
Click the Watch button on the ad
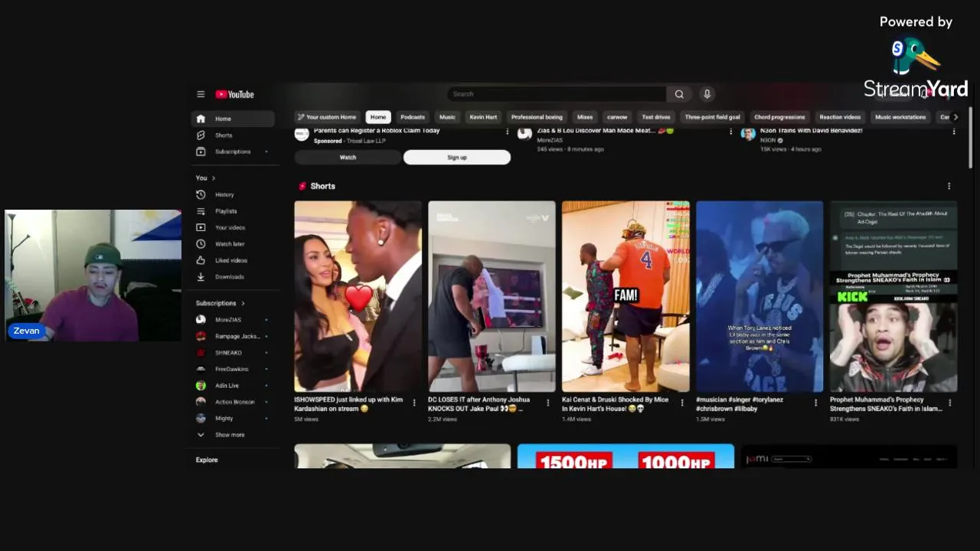(348, 157)
